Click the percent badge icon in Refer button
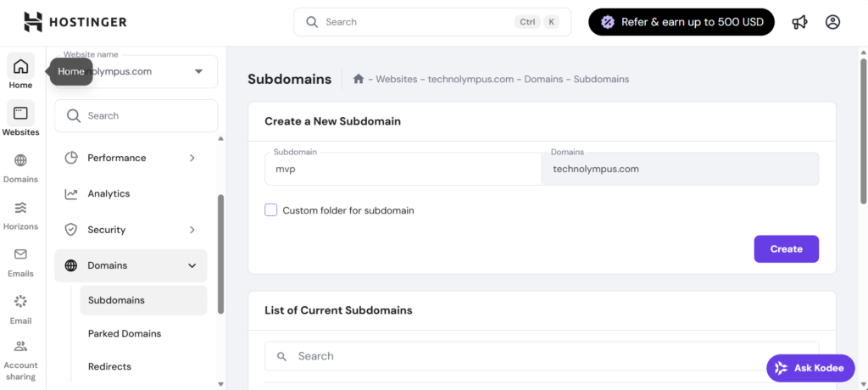 click(608, 22)
